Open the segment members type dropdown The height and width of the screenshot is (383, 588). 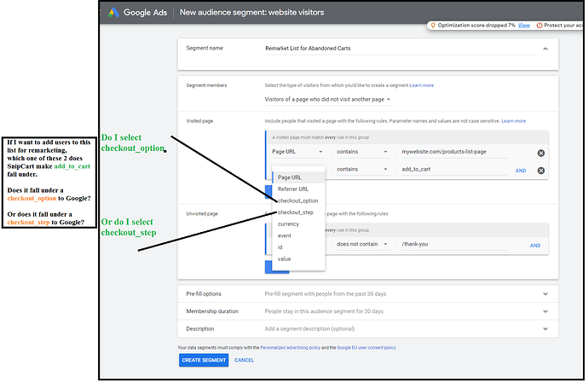tap(328, 100)
